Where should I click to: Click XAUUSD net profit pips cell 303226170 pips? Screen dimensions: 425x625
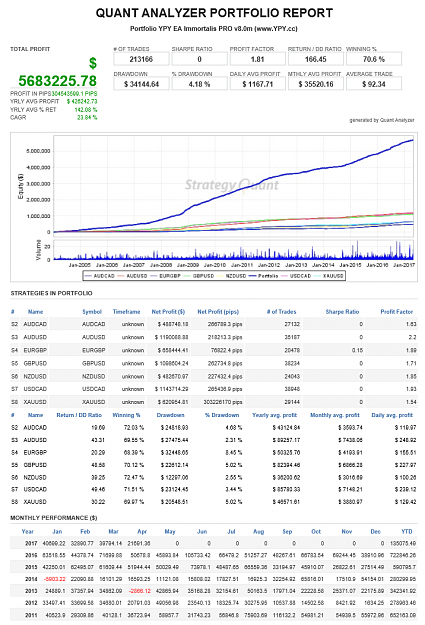click(222, 402)
